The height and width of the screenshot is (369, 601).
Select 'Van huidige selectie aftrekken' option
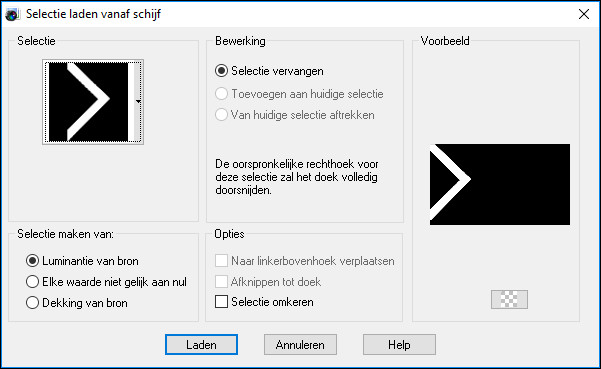click(295, 115)
